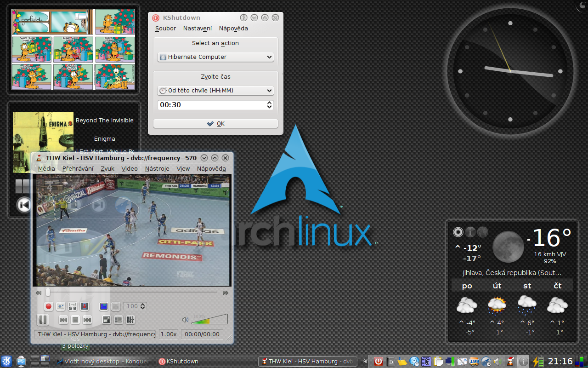Open Nápověda menu in VLC window

point(211,169)
